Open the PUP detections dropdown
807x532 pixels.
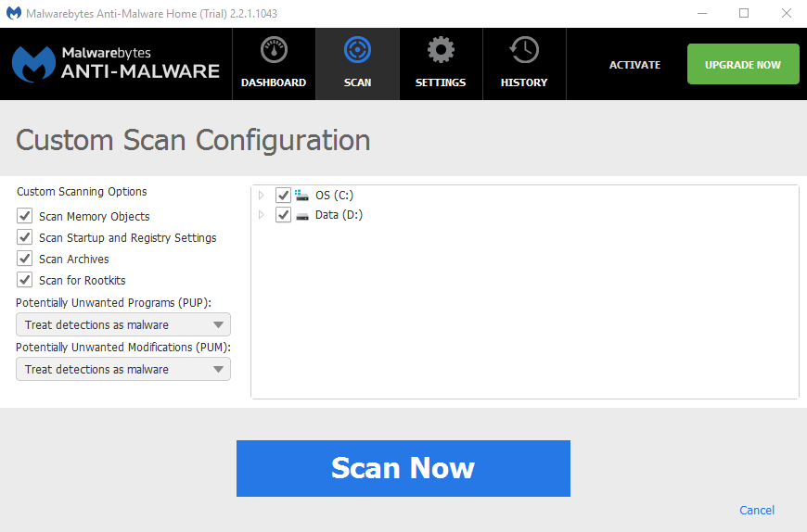tap(123, 325)
